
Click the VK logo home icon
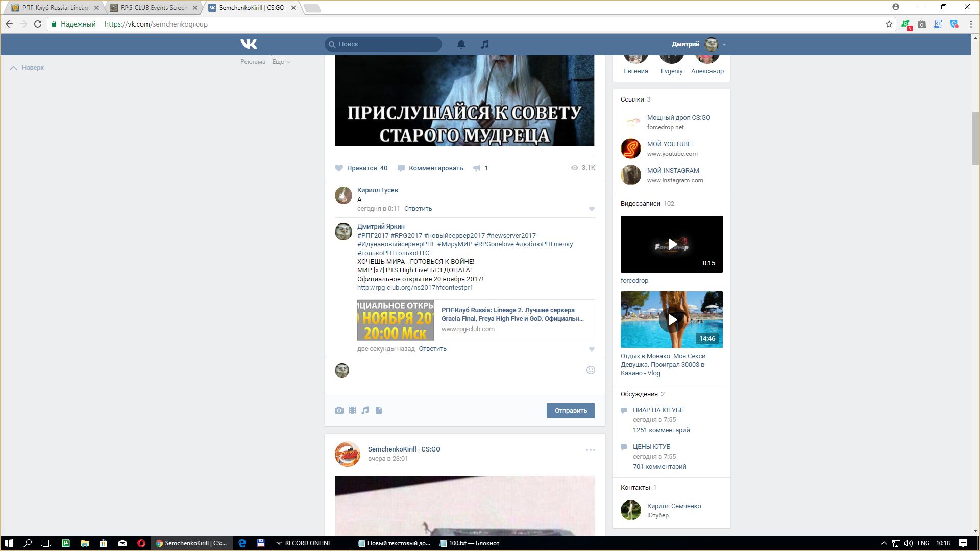coord(249,44)
